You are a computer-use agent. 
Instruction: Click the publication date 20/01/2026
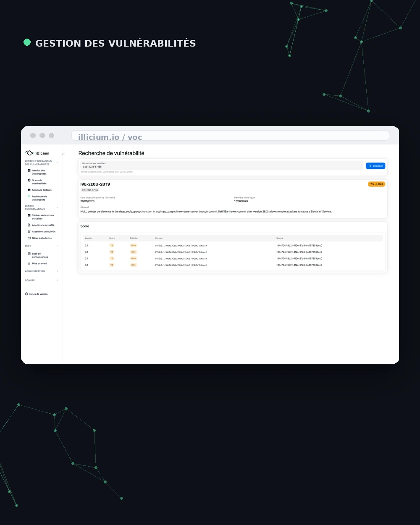(87, 201)
